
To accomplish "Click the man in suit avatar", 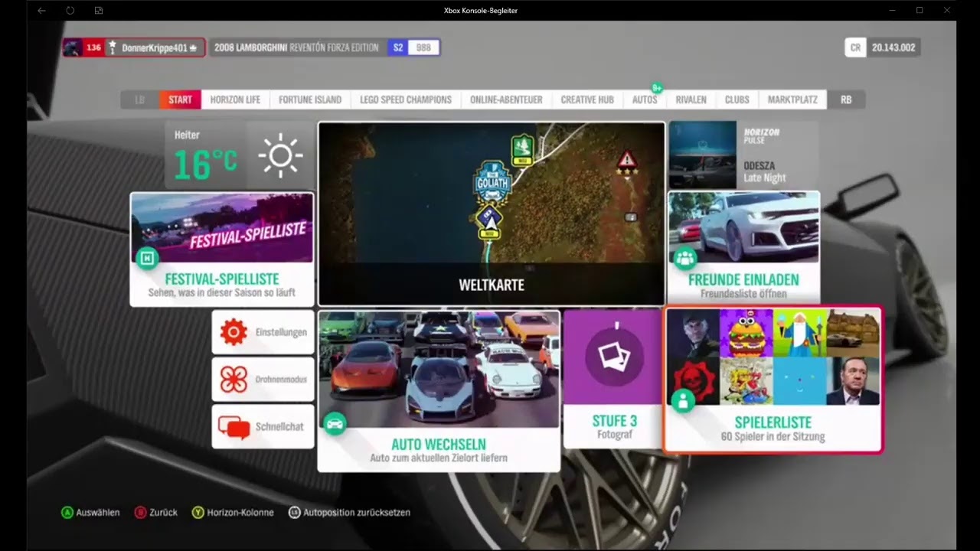I will pyautogui.click(x=854, y=381).
